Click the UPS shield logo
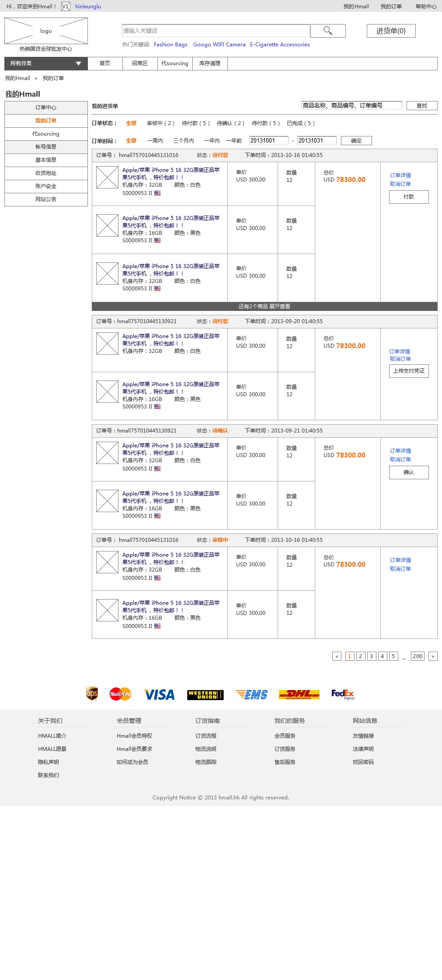The image size is (442, 980). pyautogui.click(x=92, y=694)
